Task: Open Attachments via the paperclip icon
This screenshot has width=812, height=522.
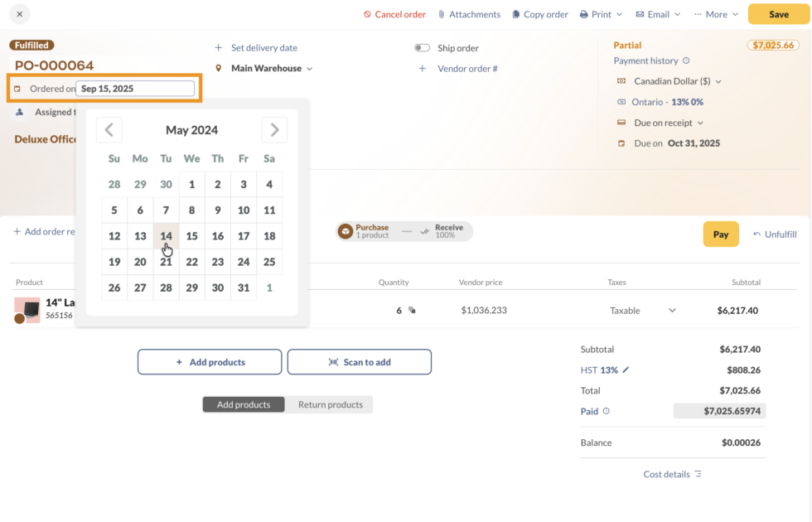Action: coord(441,15)
